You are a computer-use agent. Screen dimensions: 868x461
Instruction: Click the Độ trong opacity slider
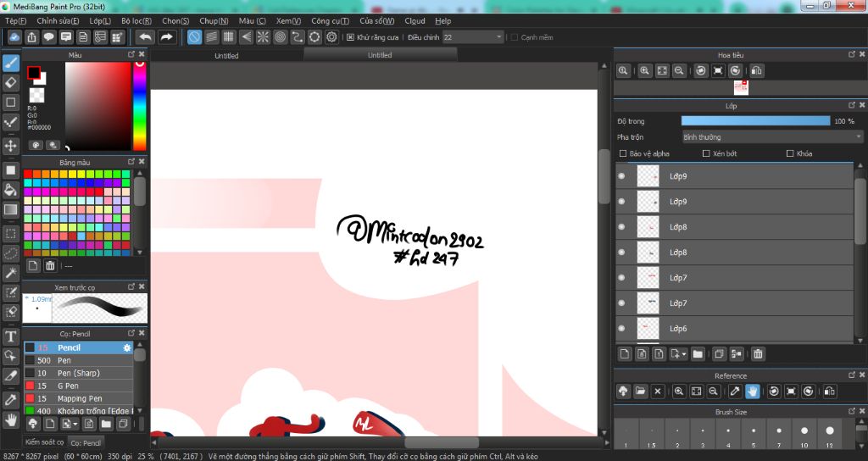point(755,120)
